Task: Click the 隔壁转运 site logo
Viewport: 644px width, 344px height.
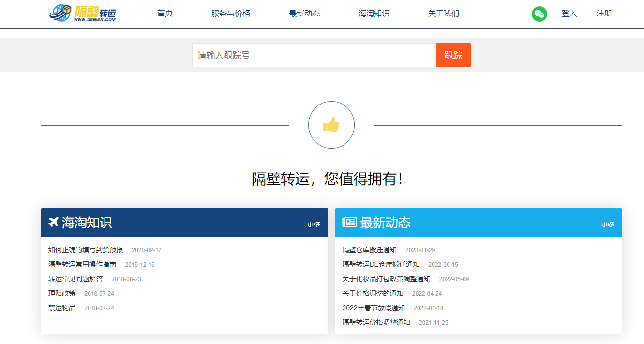Action: (x=83, y=13)
